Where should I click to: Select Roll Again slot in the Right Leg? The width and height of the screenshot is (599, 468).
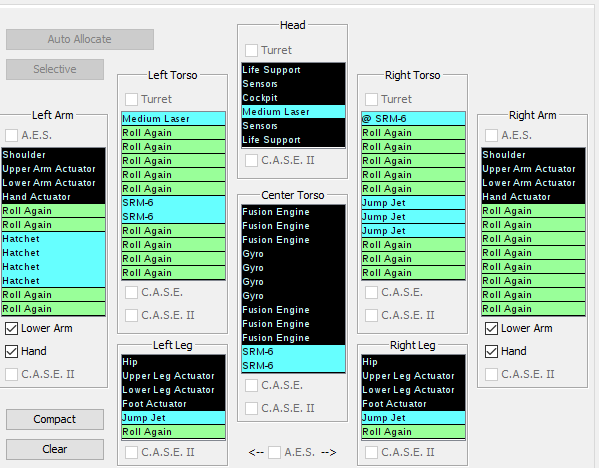[413, 432]
